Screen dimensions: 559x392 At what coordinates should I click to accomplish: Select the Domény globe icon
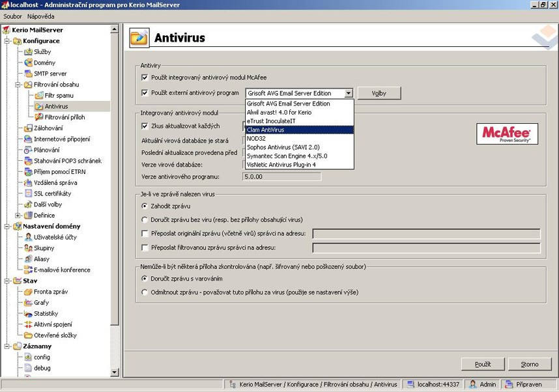28,63
